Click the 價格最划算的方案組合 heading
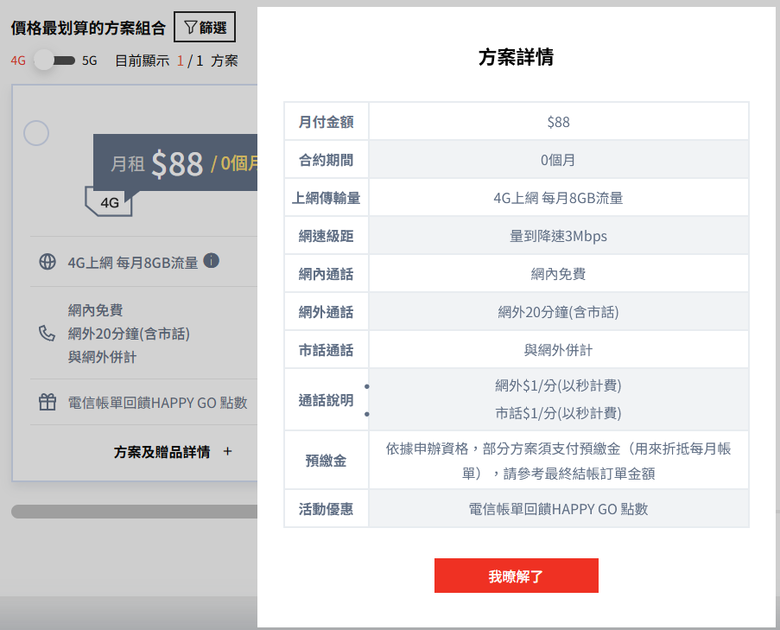This screenshot has height=630, width=780. click(x=88, y=28)
